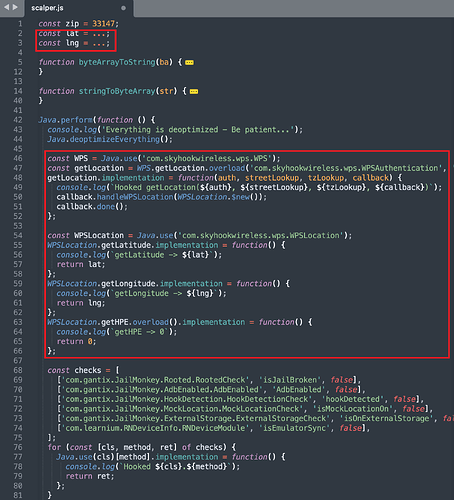454x500 pixels.
Task: Expand folded stringToByteArray function body
Action: [194, 91]
